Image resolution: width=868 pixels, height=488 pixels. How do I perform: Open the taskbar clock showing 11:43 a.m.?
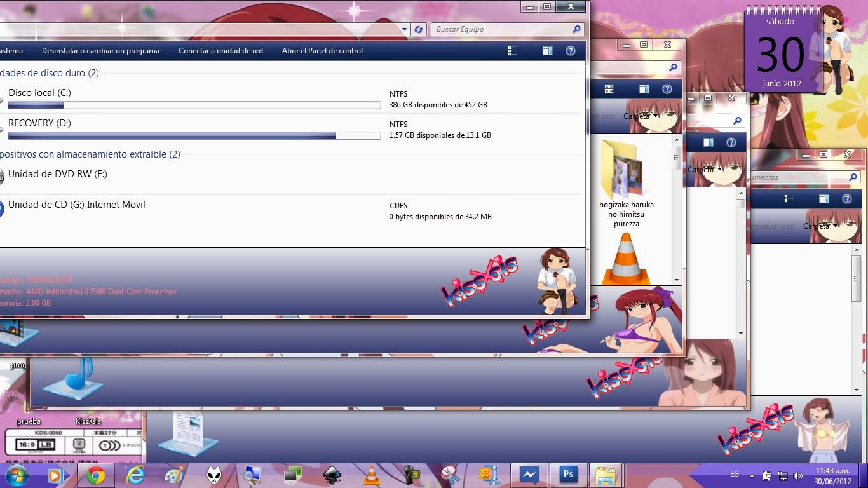click(x=832, y=476)
